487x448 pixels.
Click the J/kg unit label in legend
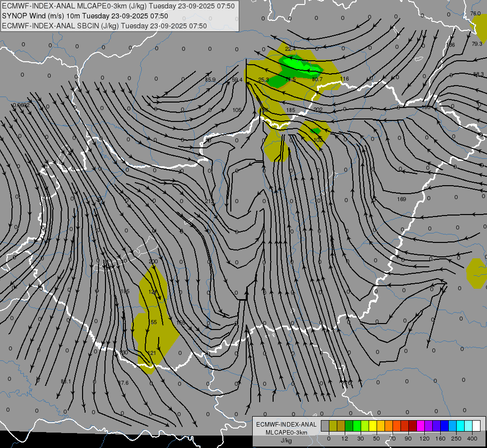286,441
